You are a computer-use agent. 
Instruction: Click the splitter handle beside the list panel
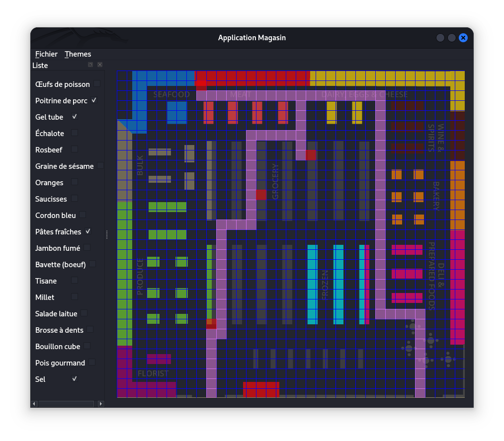tap(107, 234)
